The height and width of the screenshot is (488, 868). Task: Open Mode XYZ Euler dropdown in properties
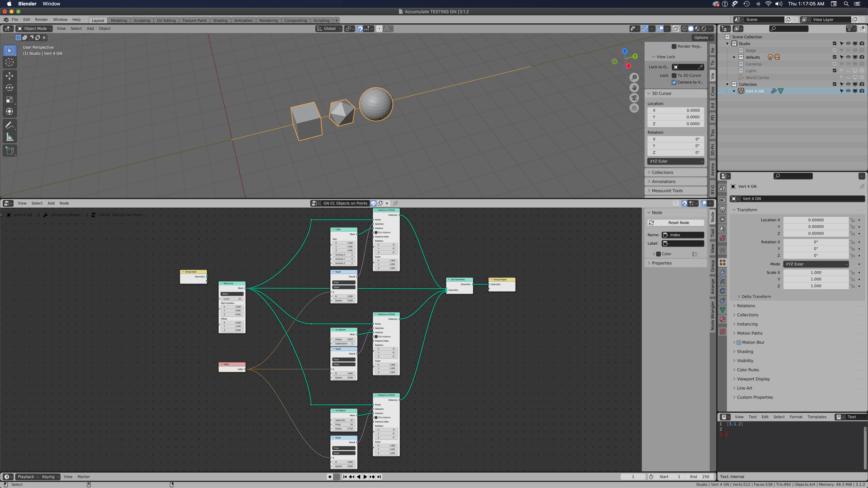tap(815, 264)
